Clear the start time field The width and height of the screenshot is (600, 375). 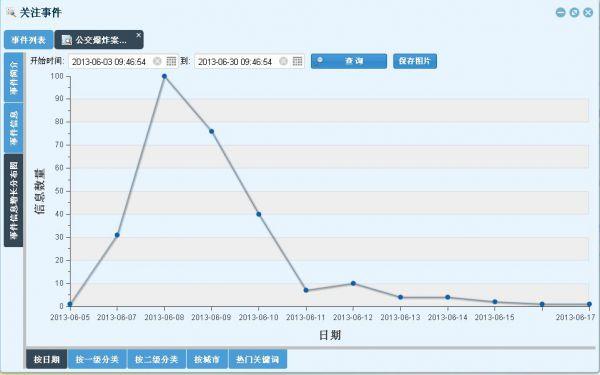(157, 61)
